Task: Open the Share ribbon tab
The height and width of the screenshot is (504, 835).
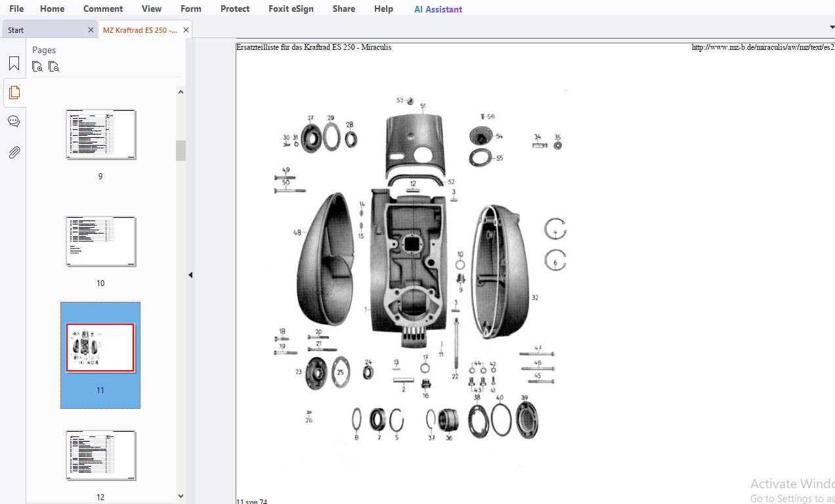Action: coord(344,9)
